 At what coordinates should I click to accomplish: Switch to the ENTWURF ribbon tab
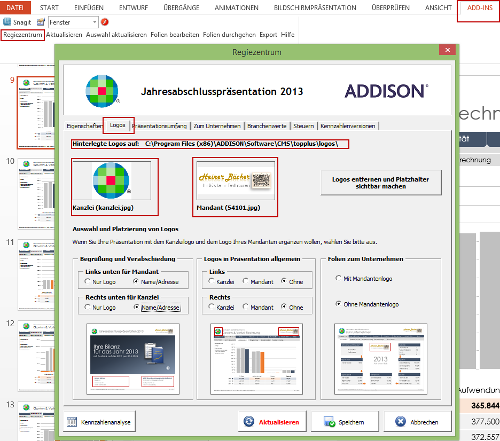pos(133,7)
